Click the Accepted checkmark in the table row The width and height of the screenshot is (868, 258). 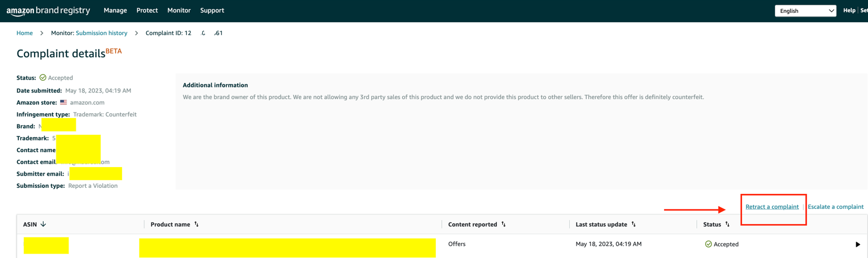coord(709,244)
